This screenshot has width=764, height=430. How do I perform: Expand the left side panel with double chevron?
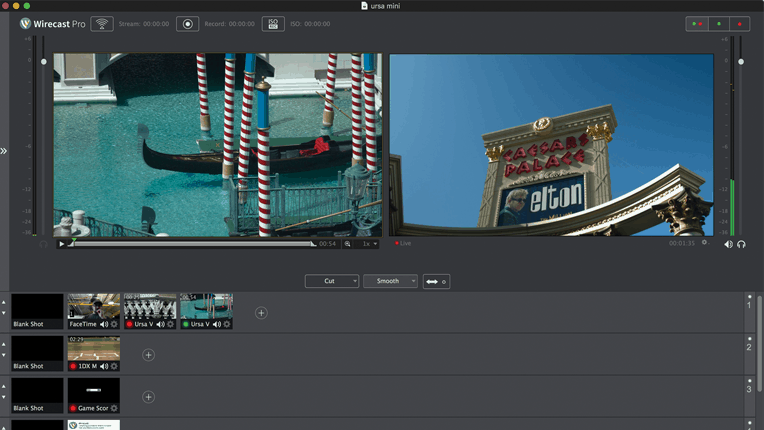coord(4,151)
